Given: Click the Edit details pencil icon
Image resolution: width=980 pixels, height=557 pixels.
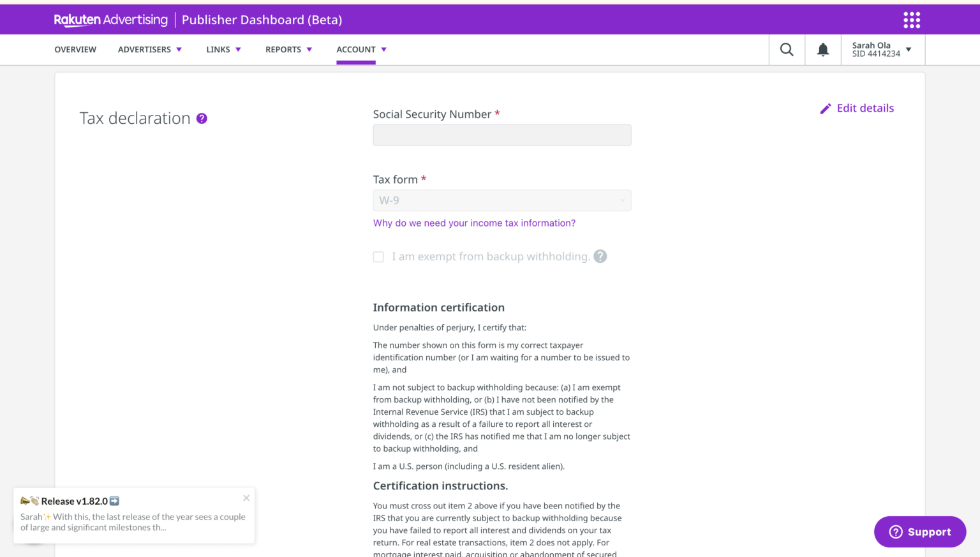Looking at the screenshot, I should click(x=826, y=108).
